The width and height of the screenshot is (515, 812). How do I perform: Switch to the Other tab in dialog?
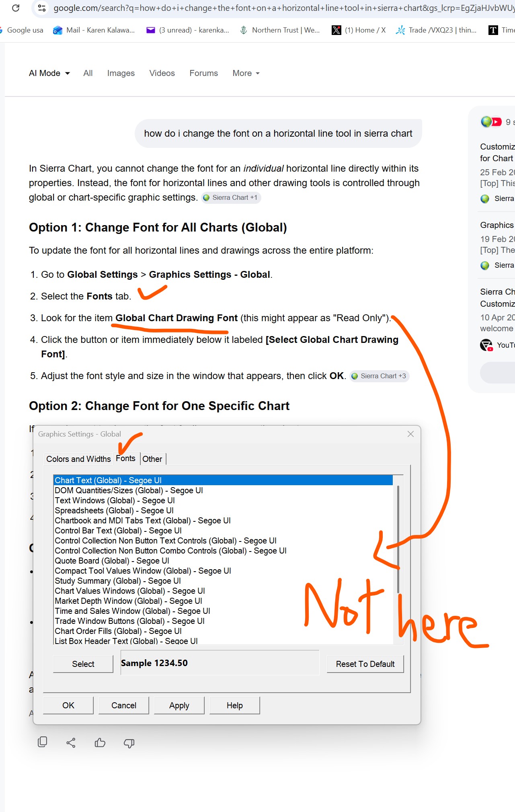click(152, 459)
